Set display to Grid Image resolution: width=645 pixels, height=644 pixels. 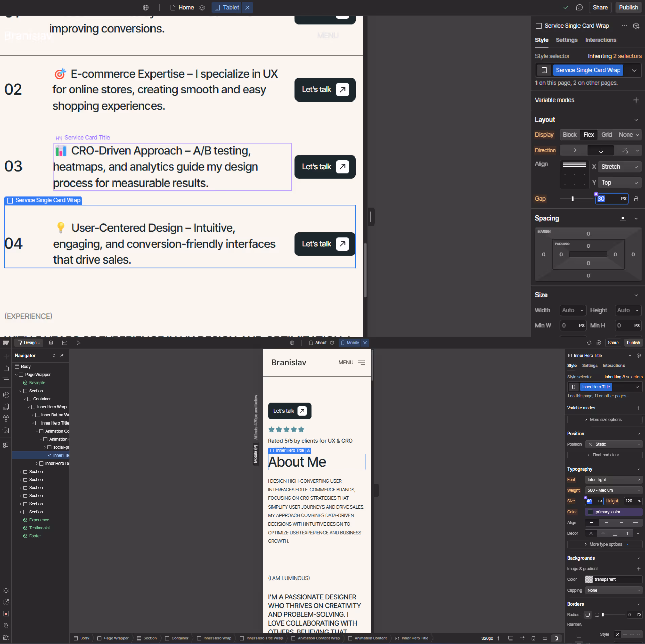[x=606, y=135]
